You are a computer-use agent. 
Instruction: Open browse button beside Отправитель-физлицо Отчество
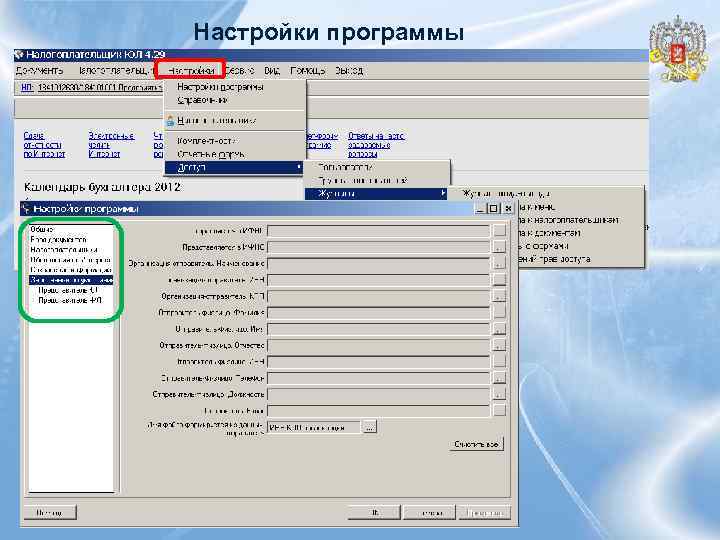pos(499,345)
